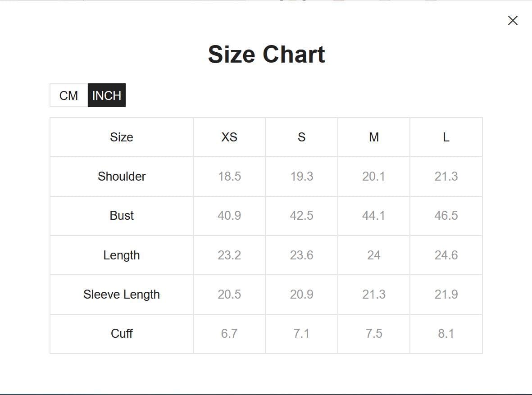The image size is (532, 395).
Task: Select the Sleeve Length row label
Action: pyautogui.click(x=122, y=295)
